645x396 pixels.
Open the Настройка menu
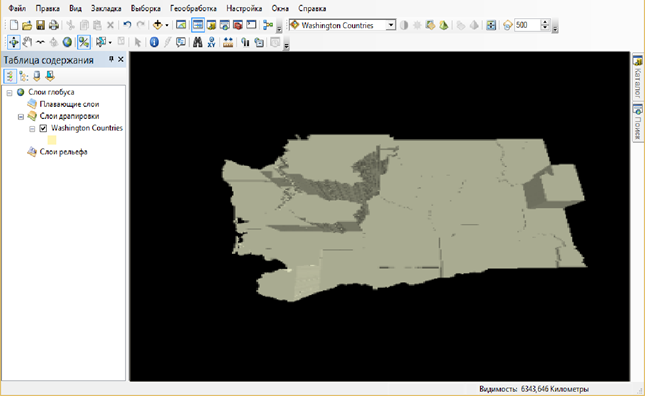244,8
